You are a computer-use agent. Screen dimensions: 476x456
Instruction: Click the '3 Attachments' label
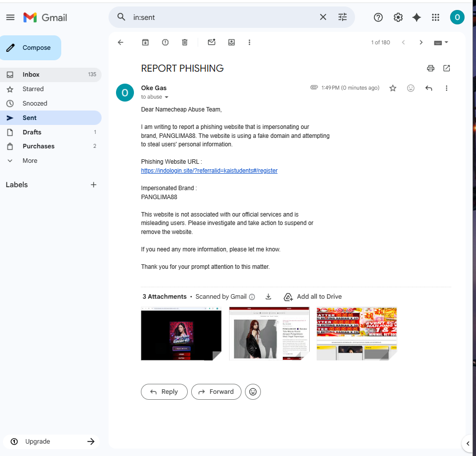(x=164, y=297)
